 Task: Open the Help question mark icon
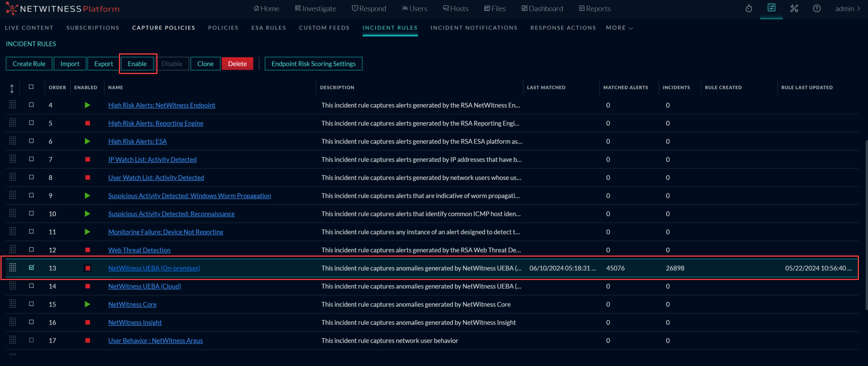pyautogui.click(x=816, y=9)
